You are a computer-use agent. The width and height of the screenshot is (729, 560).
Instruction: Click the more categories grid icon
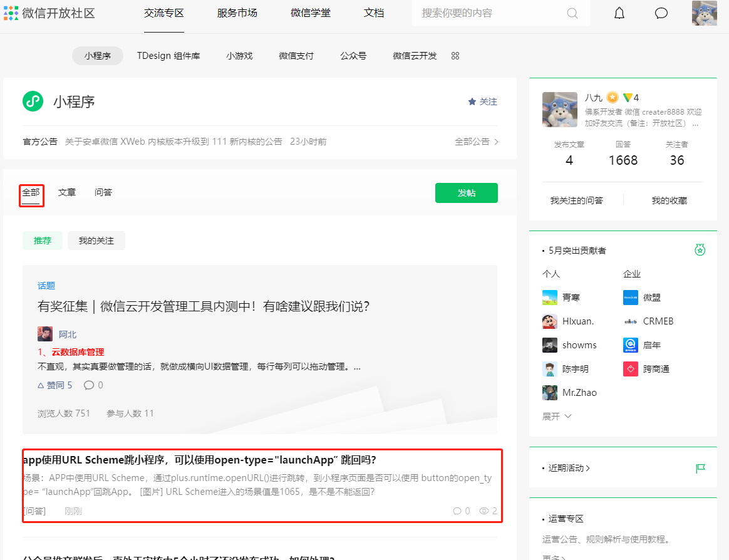coord(455,56)
